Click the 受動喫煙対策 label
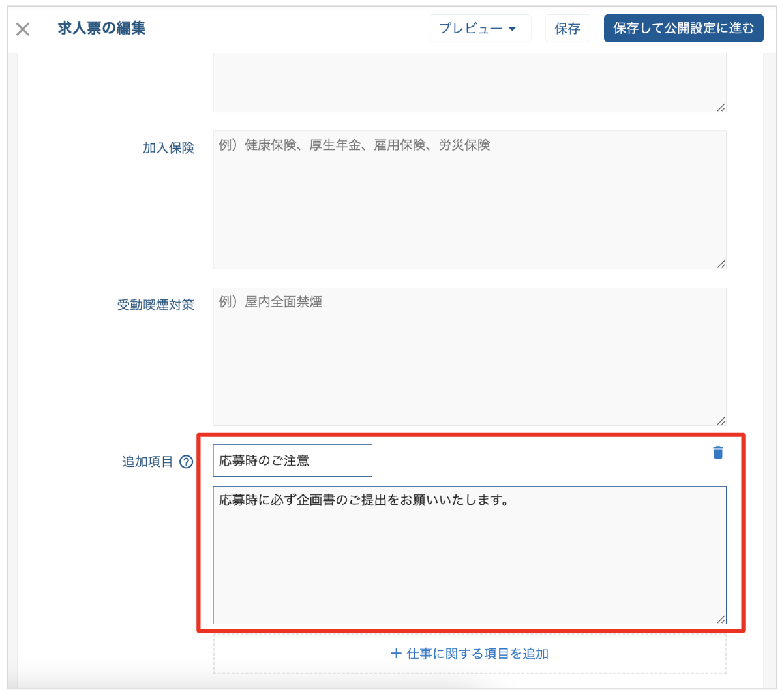This screenshot has height=694, width=784. 156,305
